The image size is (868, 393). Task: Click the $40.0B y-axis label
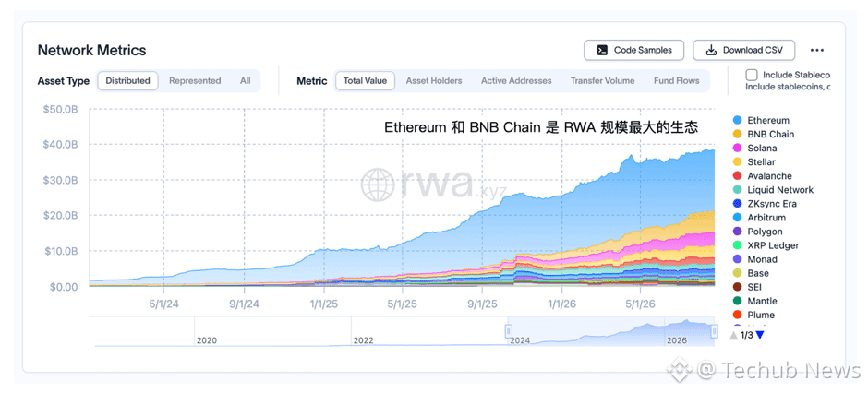click(61, 144)
